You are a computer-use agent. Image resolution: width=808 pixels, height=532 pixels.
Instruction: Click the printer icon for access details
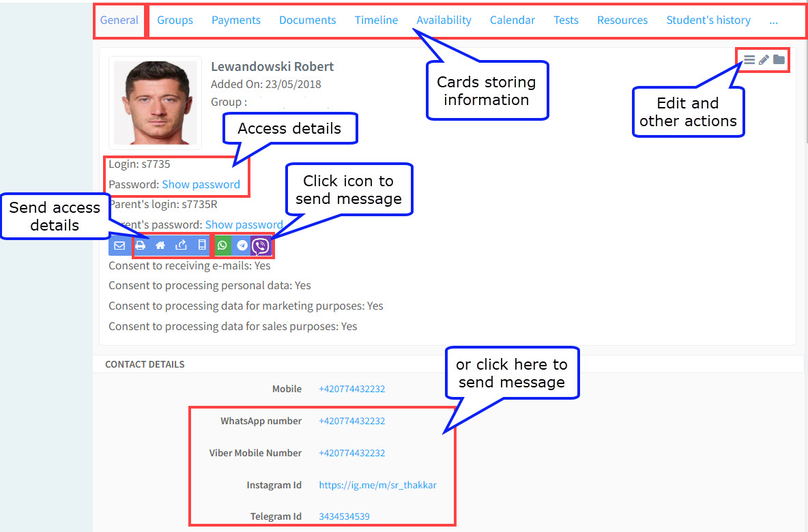[141, 246]
